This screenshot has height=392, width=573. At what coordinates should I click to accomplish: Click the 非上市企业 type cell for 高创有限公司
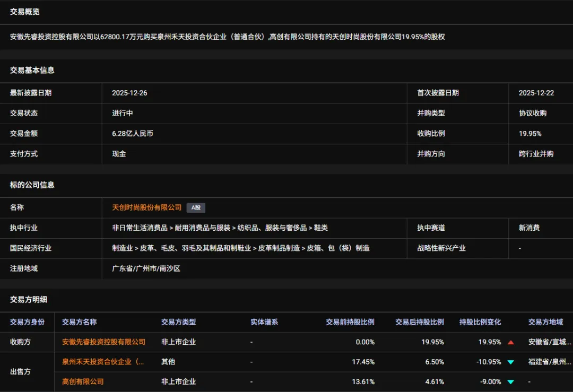179,381
